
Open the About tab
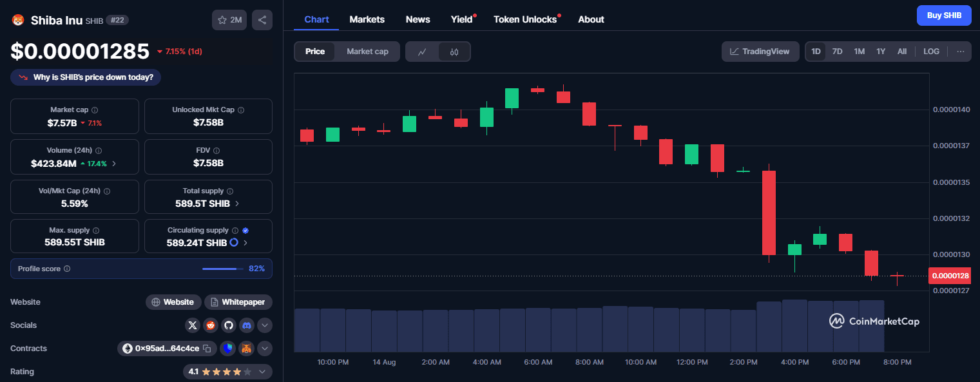tap(591, 19)
